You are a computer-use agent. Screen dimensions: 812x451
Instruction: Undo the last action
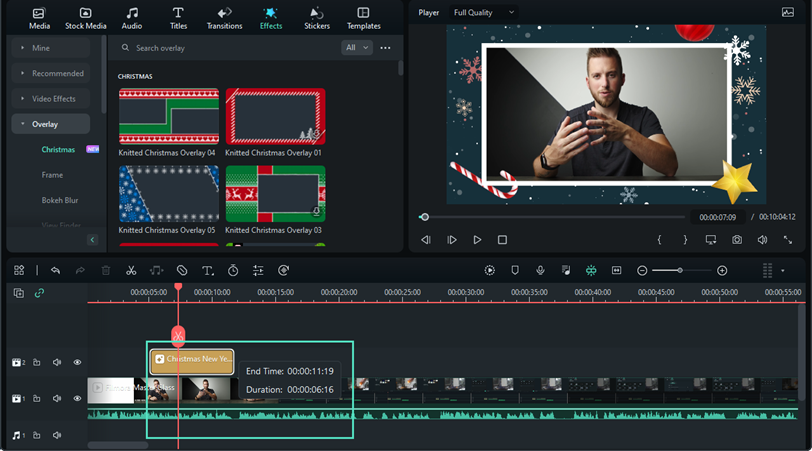tap(55, 270)
